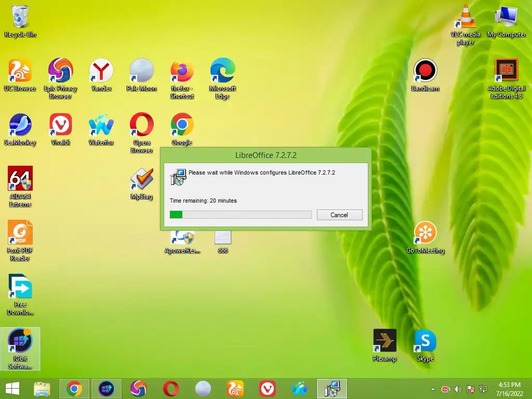Open the clock showing 4:53 PM
Image resolution: width=532 pixels, height=399 pixels.
click(x=509, y=389)
